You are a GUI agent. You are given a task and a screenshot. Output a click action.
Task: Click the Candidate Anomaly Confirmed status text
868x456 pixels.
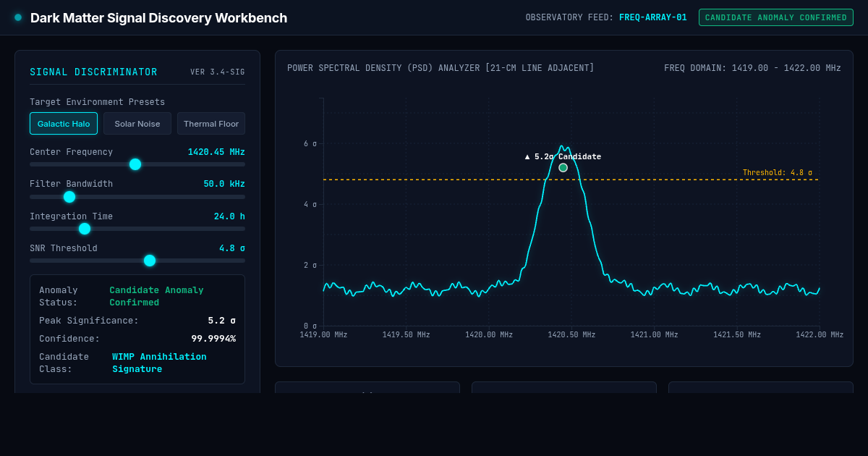pyautogui.click(x=156, y=296)
